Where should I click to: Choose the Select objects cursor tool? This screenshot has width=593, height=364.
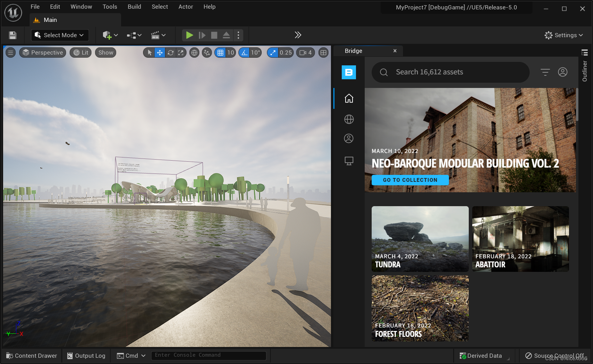click(149, 52)
